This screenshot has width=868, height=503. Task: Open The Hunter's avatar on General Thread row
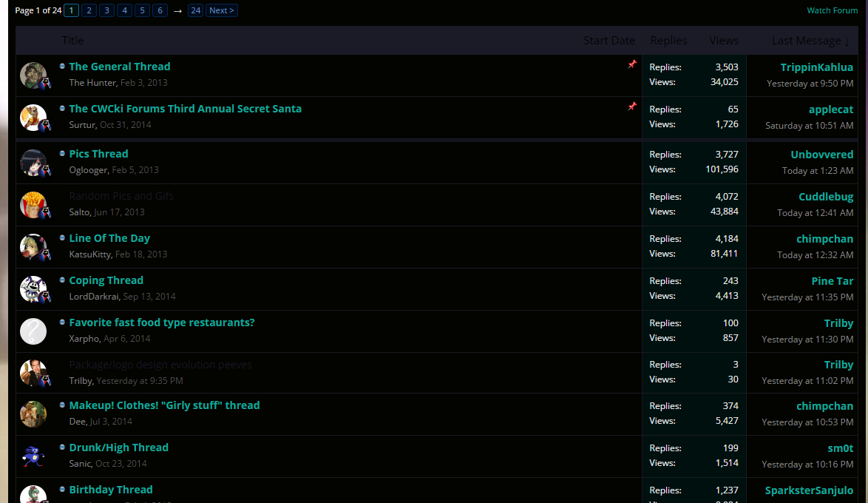33,75
